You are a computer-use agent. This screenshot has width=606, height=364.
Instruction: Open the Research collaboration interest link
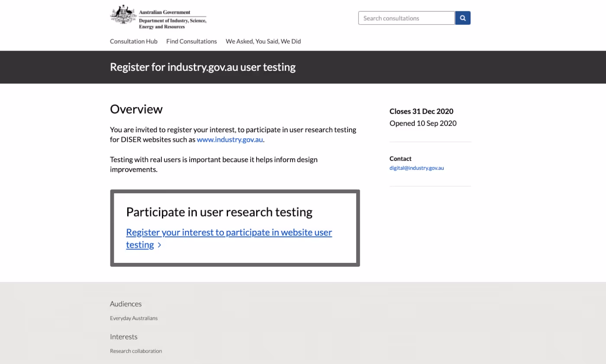pyautogui.click(x=136, y=351)
